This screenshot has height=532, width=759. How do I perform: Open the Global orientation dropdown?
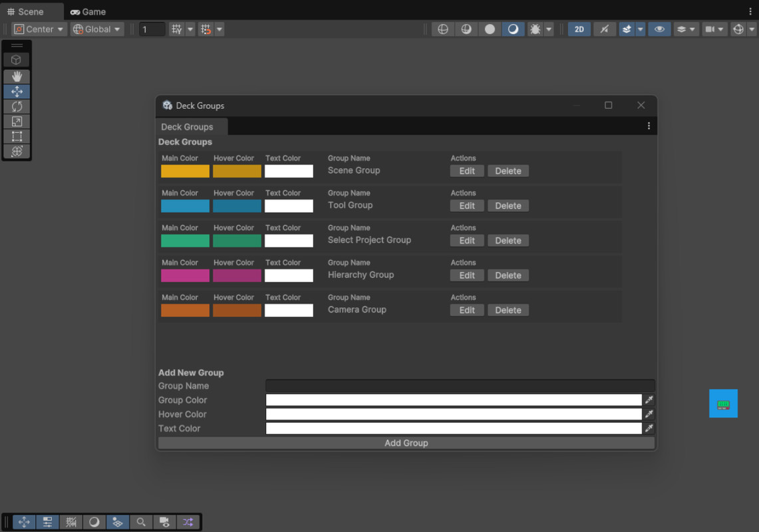[96, 29]
